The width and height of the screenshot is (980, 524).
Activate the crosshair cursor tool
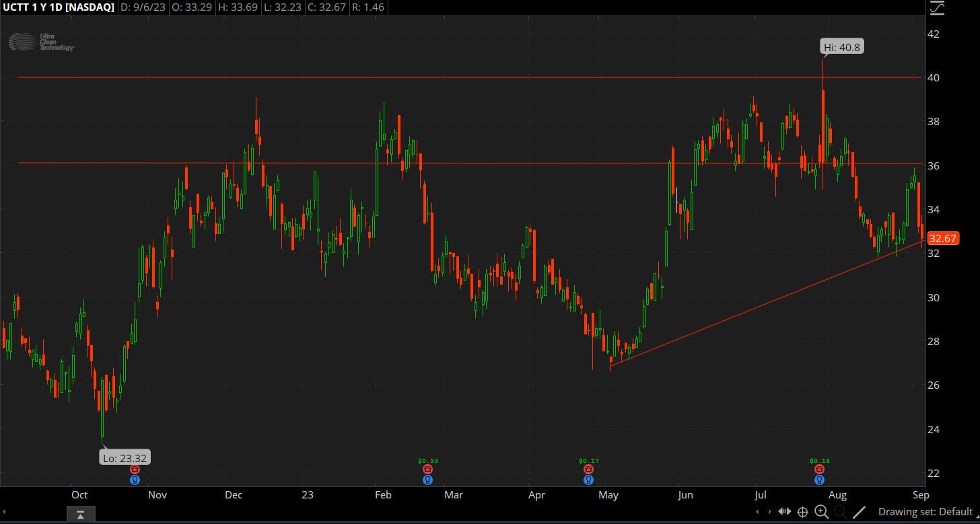802,512
